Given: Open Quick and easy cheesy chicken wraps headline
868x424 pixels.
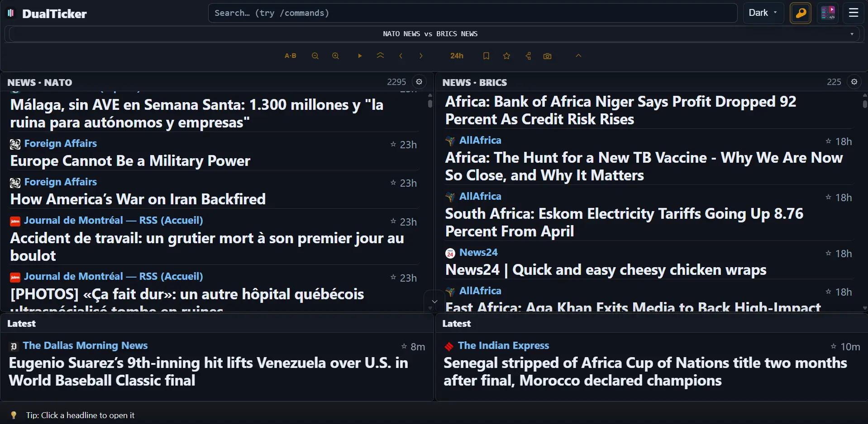Looking at the screenshot, I should 606,270.
